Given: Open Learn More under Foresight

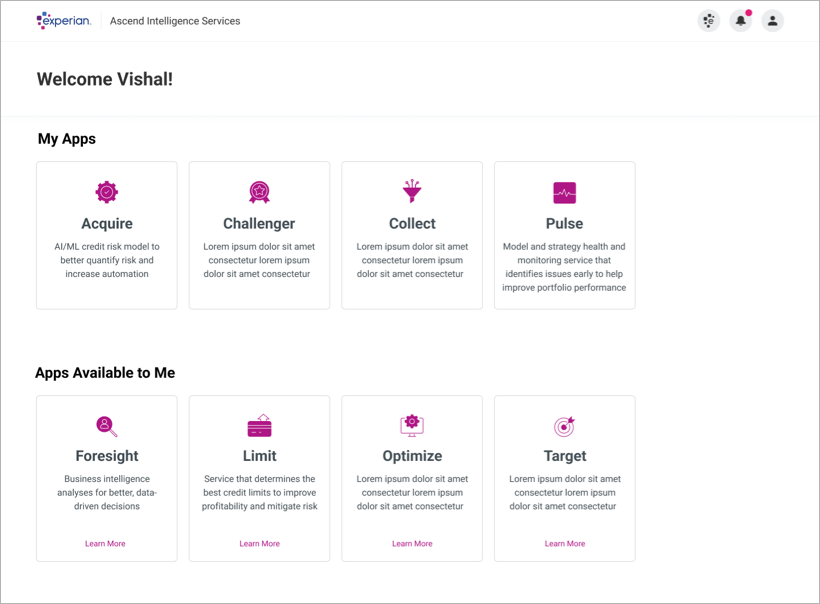Looking at the screenshot, I should coord(106,544).
